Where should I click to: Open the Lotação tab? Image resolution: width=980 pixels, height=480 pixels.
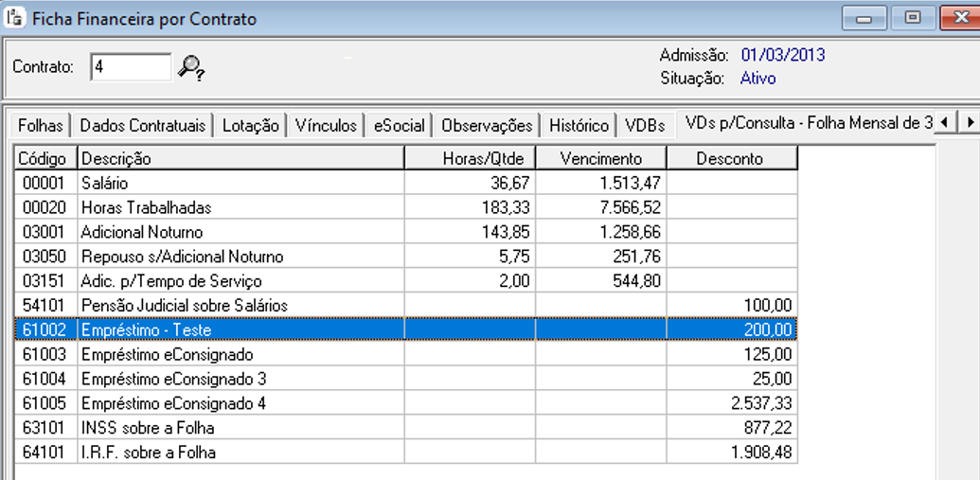(x=251, y=125)
